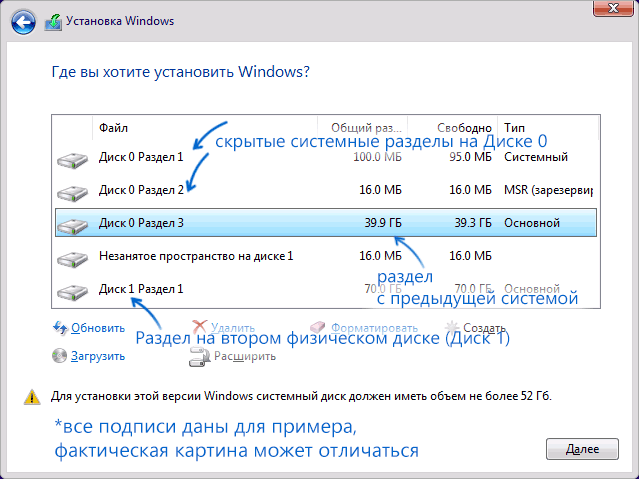Screen dimensions: 639x479
Task: Open the Создать link
Action: pos(484,328)
